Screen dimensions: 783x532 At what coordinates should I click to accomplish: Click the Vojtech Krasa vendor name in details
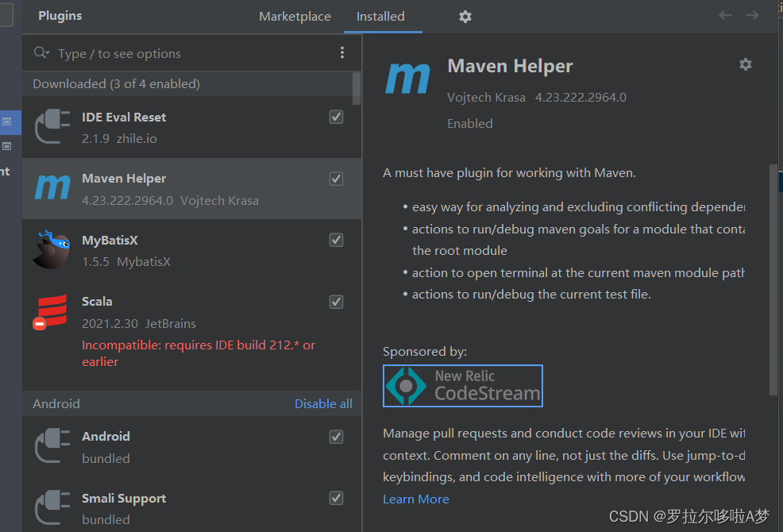tap(486, 98)
